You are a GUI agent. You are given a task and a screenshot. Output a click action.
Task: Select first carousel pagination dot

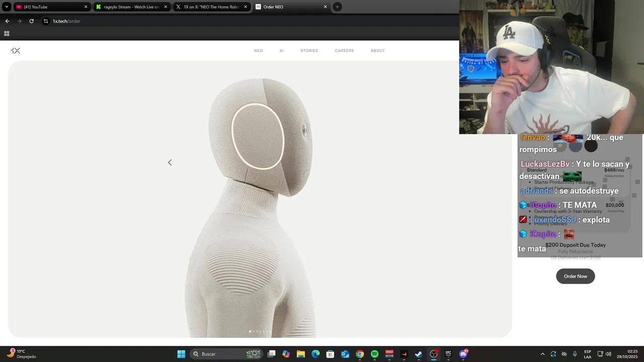pos(250,331)
